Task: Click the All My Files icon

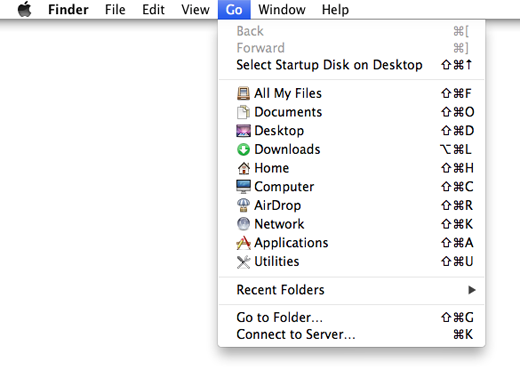Action: coord(243,93)
